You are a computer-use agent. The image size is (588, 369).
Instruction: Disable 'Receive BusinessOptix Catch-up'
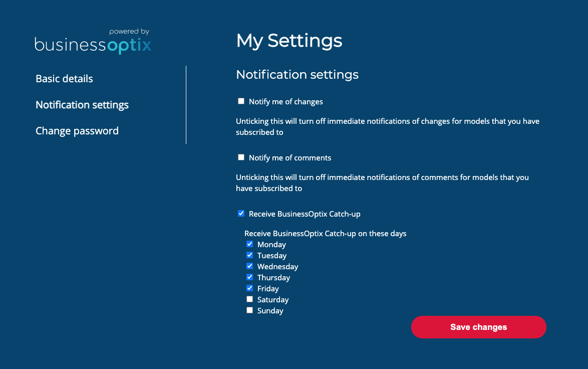(x=241, y=213)
